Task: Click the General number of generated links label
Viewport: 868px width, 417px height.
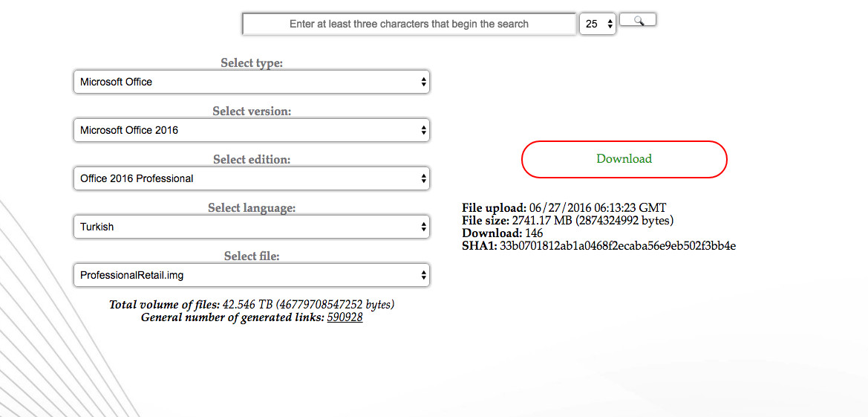Action: point(232,317)
